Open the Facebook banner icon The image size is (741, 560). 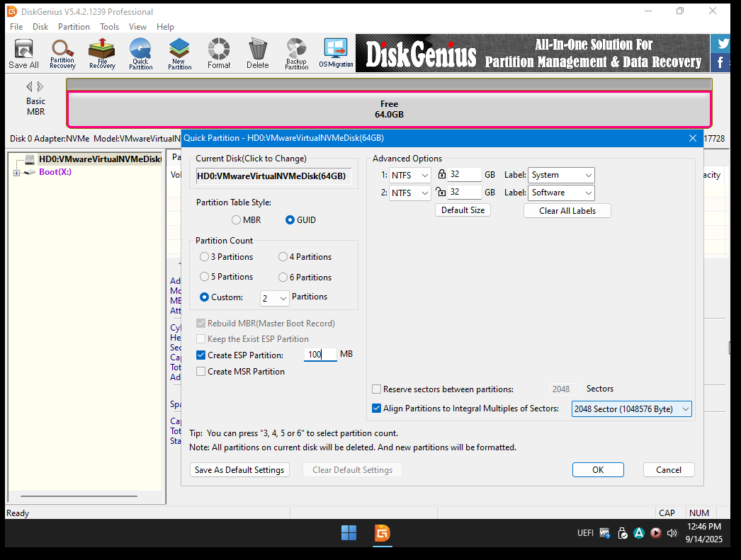720,62
